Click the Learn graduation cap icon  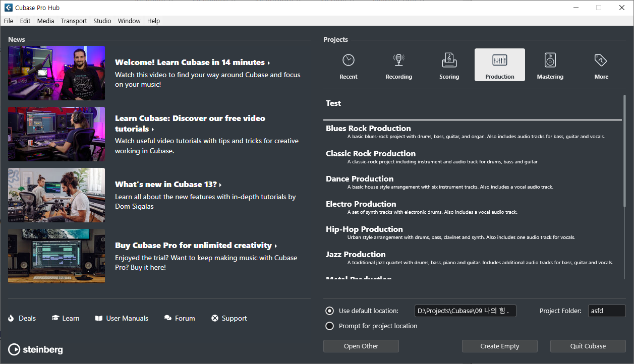[55, 318]
